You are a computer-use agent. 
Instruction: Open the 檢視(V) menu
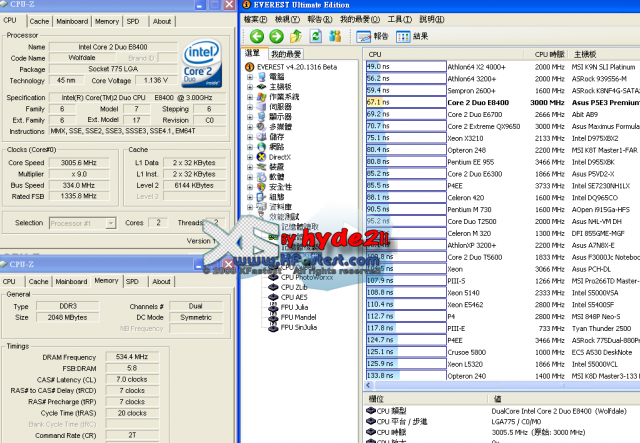point(287,19)
